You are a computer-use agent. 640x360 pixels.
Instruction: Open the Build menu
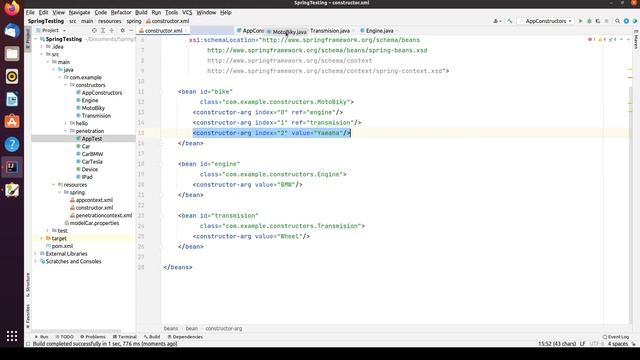click(141, 12)
